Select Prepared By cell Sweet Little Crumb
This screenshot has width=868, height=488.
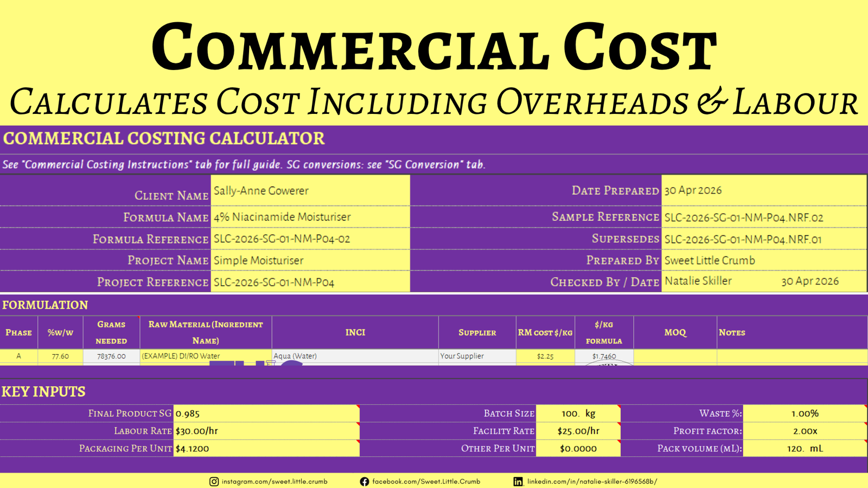pos(764,260)
